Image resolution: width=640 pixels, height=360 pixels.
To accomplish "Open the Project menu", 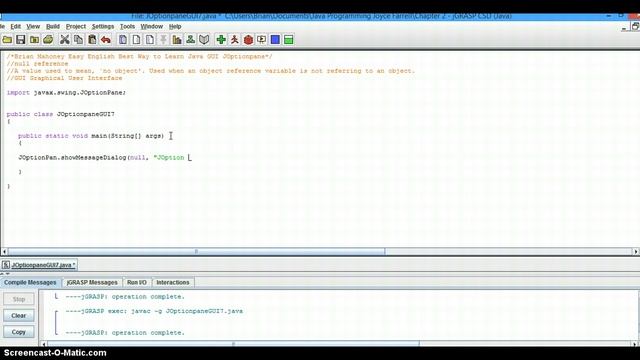I will 76,27.
